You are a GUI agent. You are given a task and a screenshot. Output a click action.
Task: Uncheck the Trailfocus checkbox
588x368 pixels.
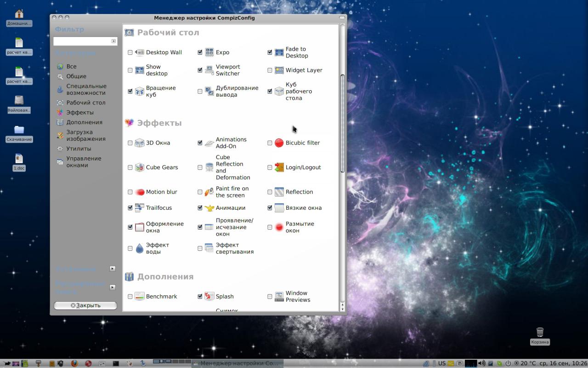[130, 208]
